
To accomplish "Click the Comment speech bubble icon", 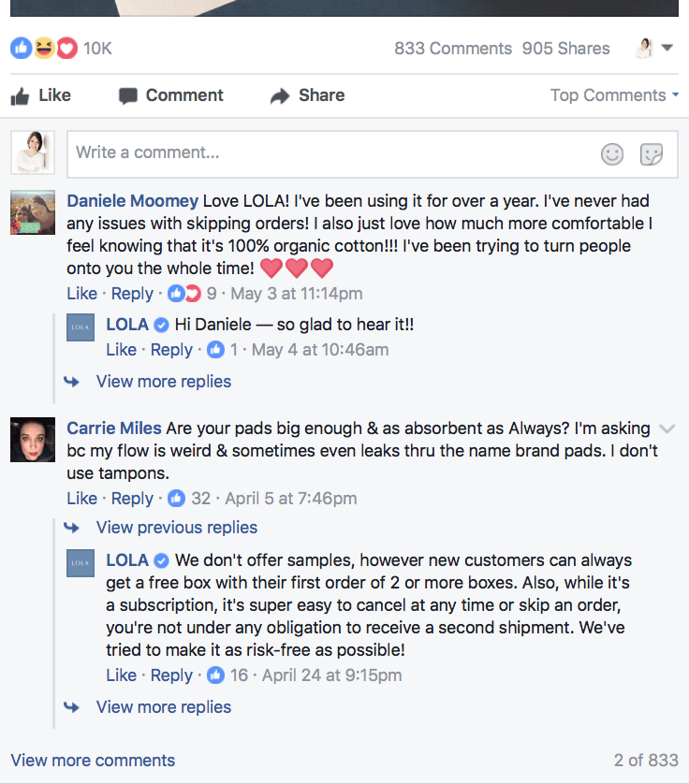I will (x=128, y=95).
